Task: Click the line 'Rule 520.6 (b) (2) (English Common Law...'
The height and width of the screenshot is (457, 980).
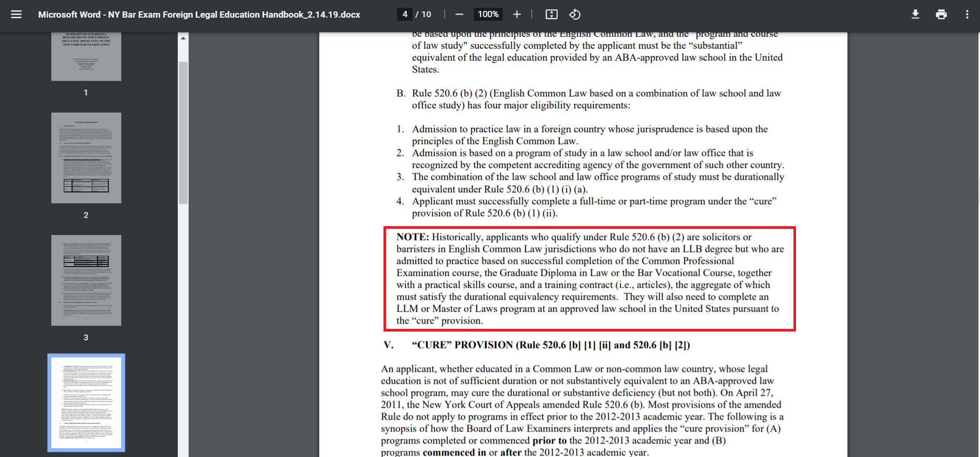Action: (596, 99)
